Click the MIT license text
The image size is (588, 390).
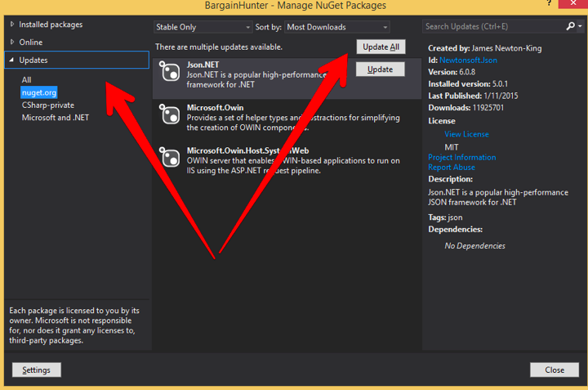(x=452, y=147)
